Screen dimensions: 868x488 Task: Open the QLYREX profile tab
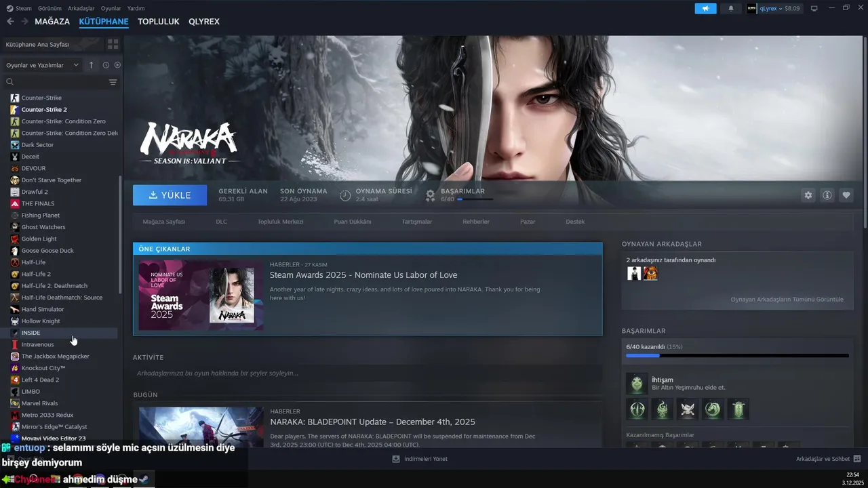click(204, 22)
